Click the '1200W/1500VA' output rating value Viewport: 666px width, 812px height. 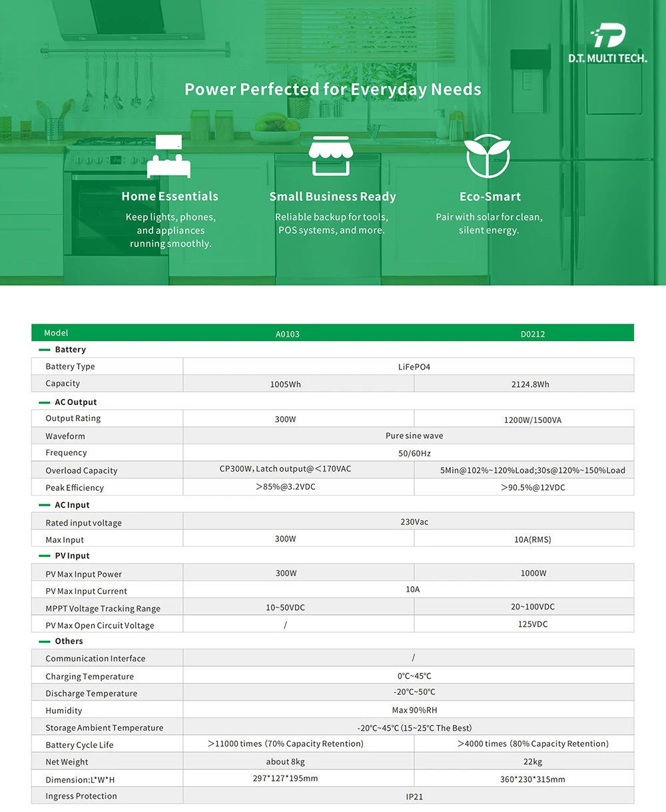coord(533,420)
